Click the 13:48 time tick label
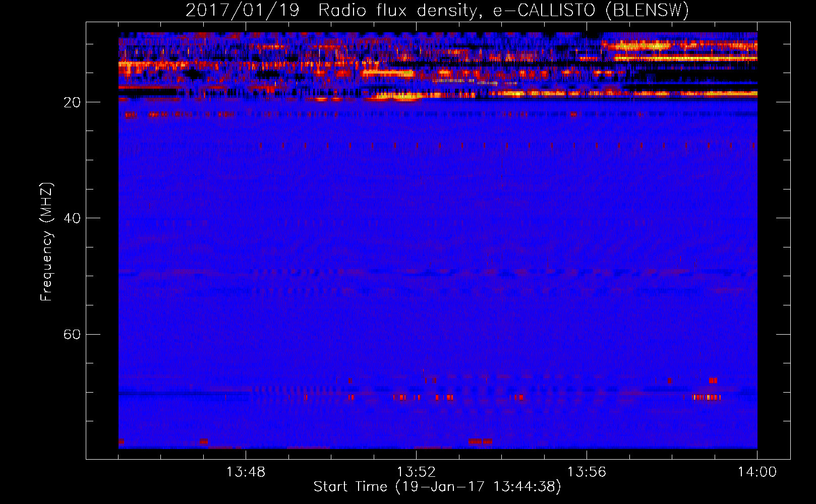 click(246, 472)
